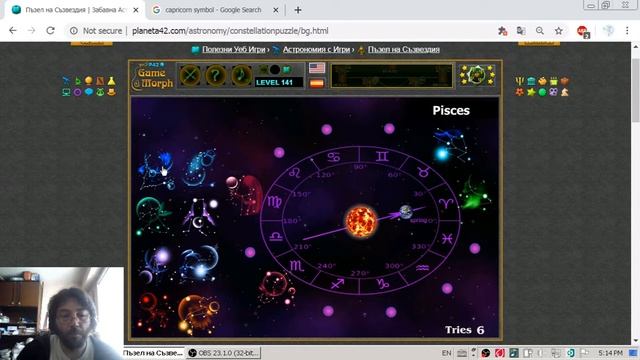This screenshot has height=360, width=640.
Task: Click the purple dot above the Cancer symbol
Action: (x=327, y=130)
